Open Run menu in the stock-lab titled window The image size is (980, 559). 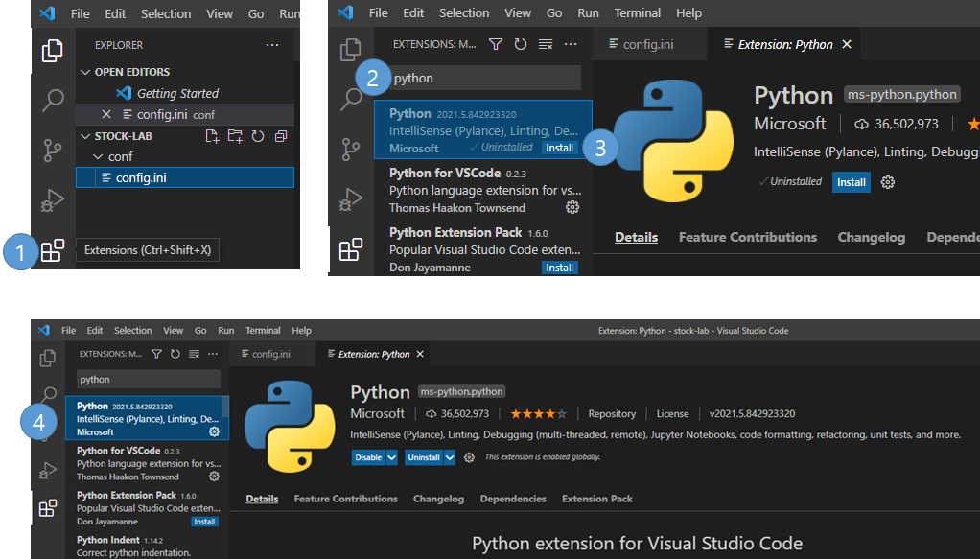[x=225, y=330]
